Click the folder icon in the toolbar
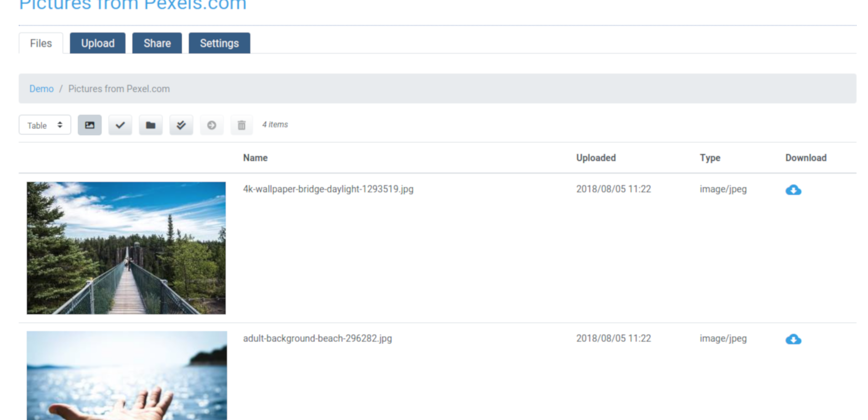 tap(151, 125)
